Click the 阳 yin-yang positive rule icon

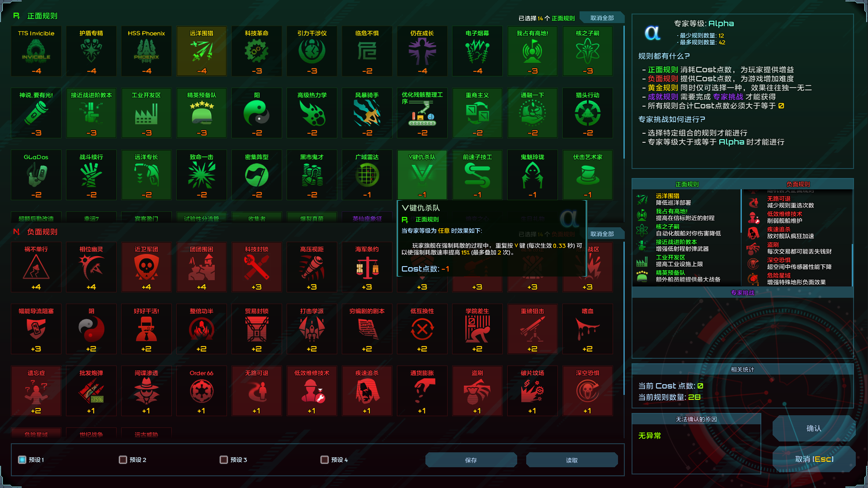pyautogui.click(x=257, y=113)
